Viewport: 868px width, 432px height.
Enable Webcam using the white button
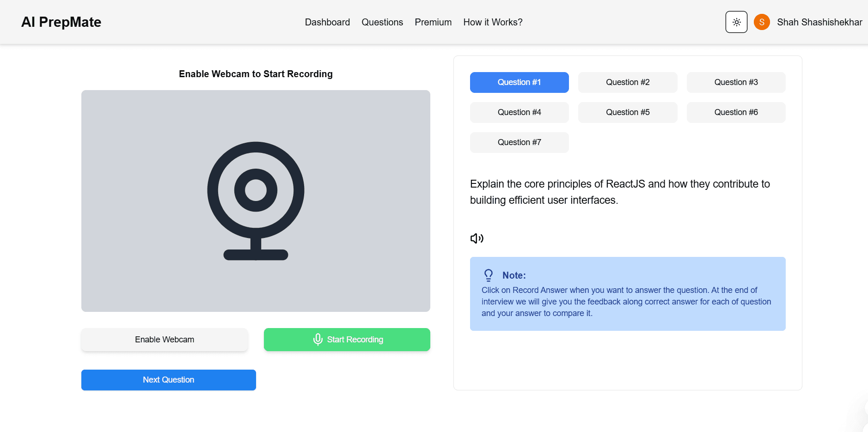(x=165, y=340)
